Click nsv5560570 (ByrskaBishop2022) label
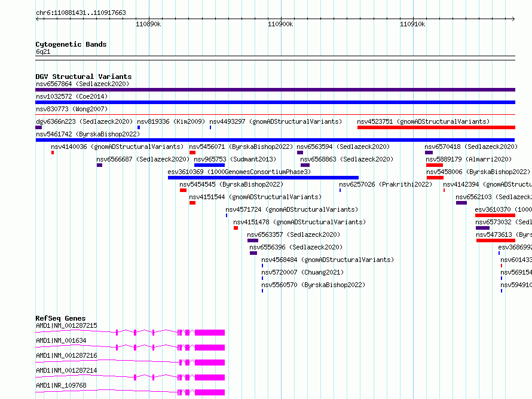Viewport: 532px width, 399px height. pos(313,285)
